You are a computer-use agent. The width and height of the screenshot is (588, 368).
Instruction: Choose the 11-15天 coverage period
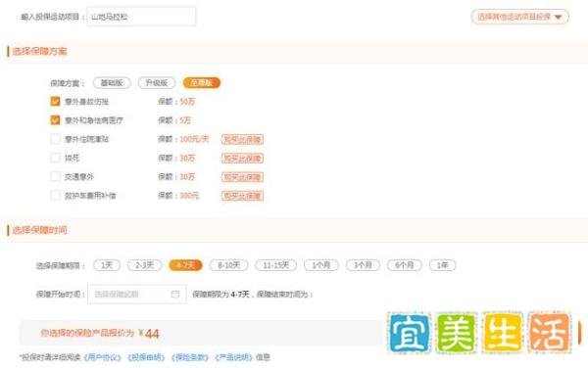[x=276, y=265]
